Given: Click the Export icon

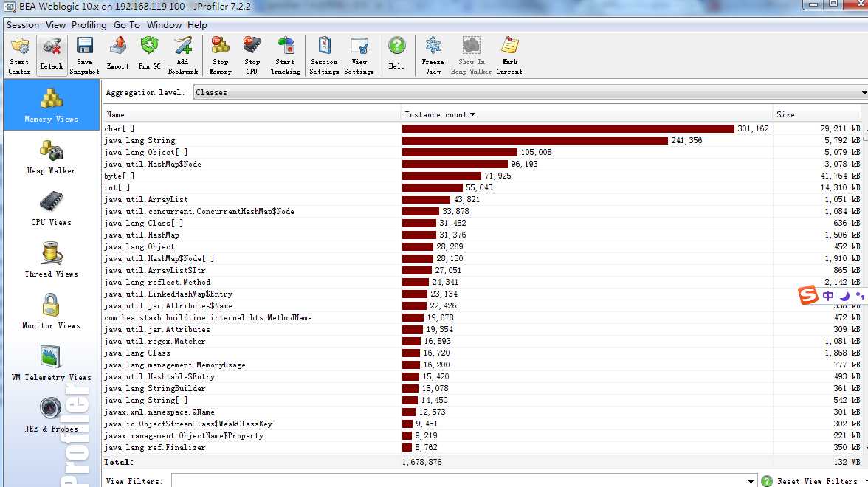Looking at the screenshot, I should pos(117,46).
